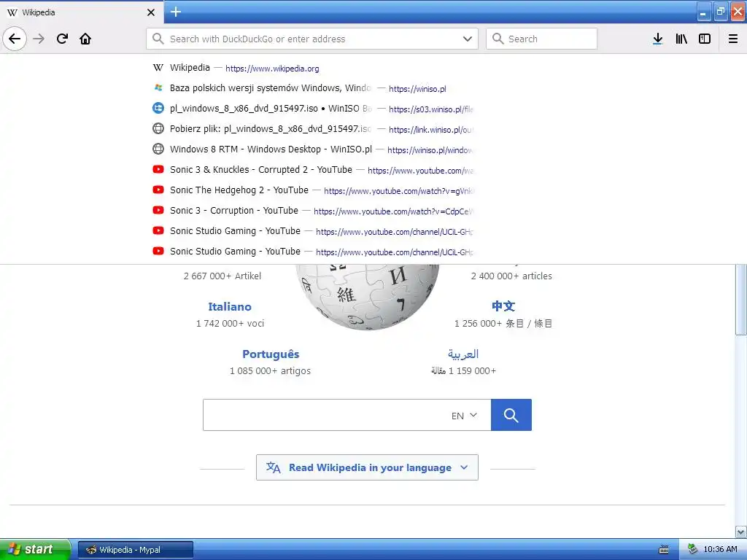This screenshot has height=560, width=747.
Task: Select Pobierz plik: pl_windows_8 suggestion
Action: click(312, 129)
